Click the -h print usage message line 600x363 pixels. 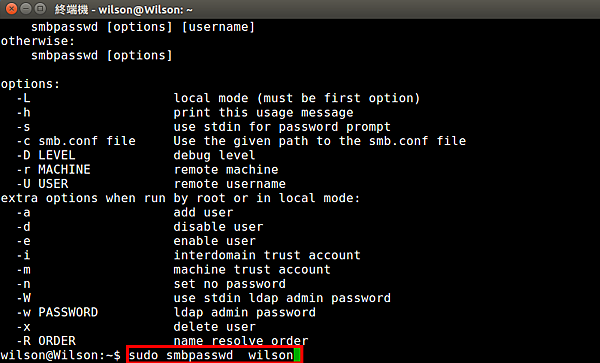click(x=185, y=112)
